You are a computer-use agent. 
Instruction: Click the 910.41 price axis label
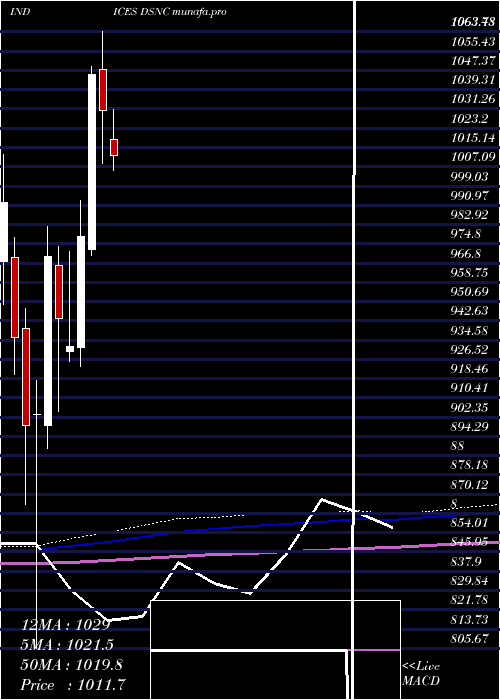470,388
